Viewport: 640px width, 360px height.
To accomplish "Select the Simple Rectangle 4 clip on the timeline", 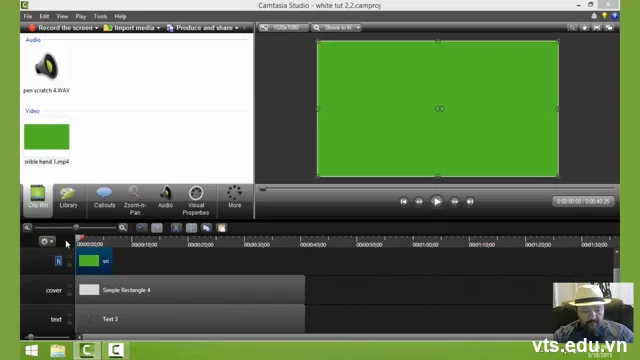I will (x=190, y=290).
